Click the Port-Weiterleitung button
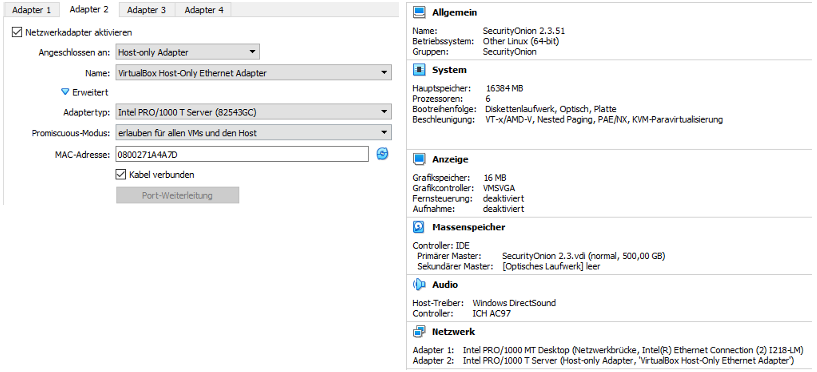Screen dimensions: 817x372 pyautogui.click(x=177, y=195)
